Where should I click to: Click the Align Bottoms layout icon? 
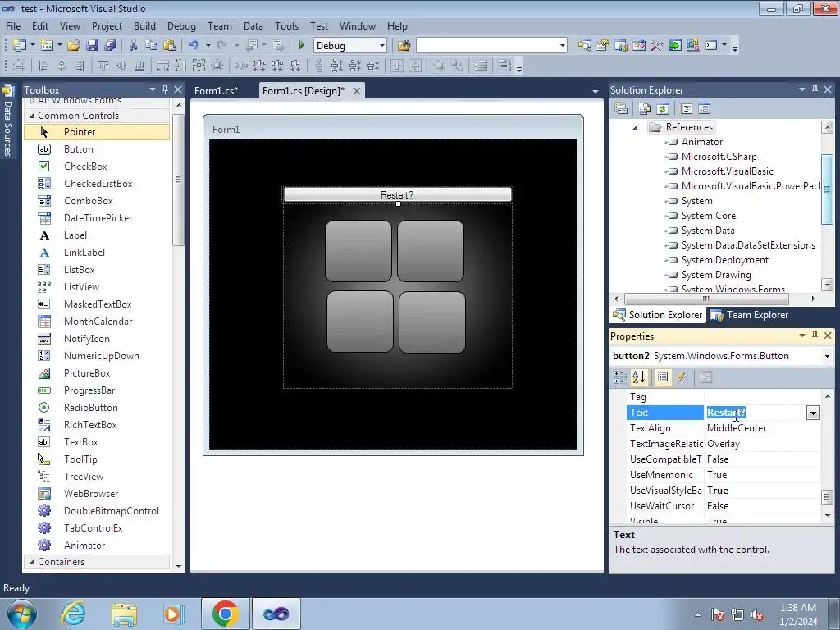(x=139, y=66)
